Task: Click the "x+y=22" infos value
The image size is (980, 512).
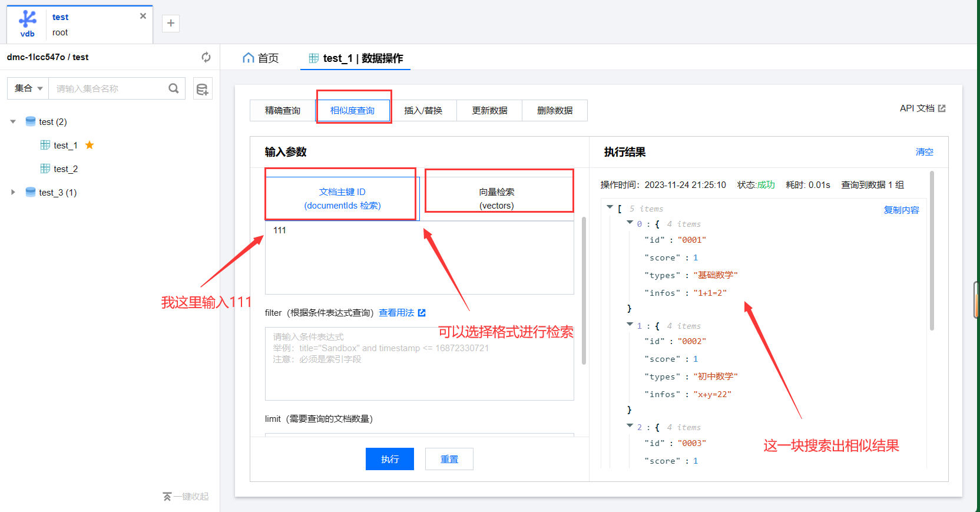Action: [712, 395]
